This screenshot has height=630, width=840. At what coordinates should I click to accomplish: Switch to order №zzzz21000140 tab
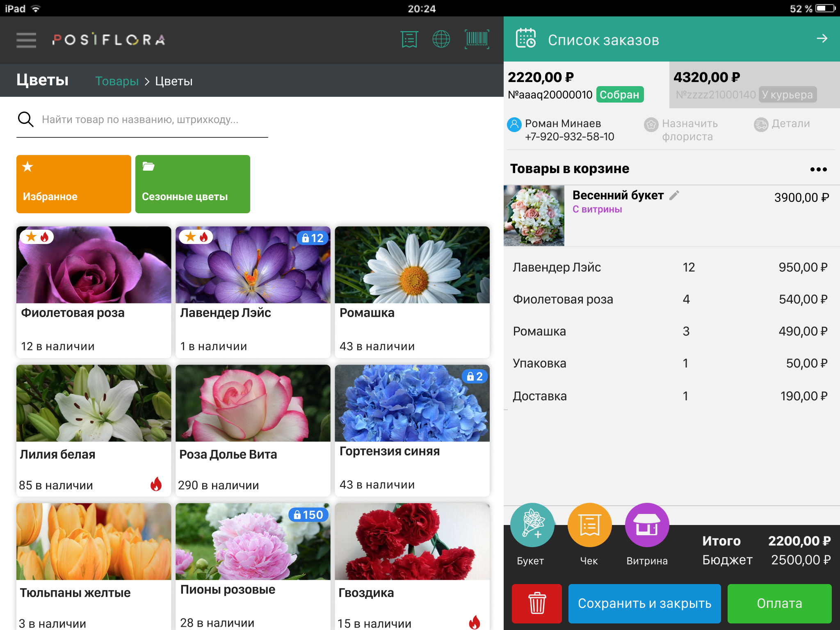coord(754,85)
